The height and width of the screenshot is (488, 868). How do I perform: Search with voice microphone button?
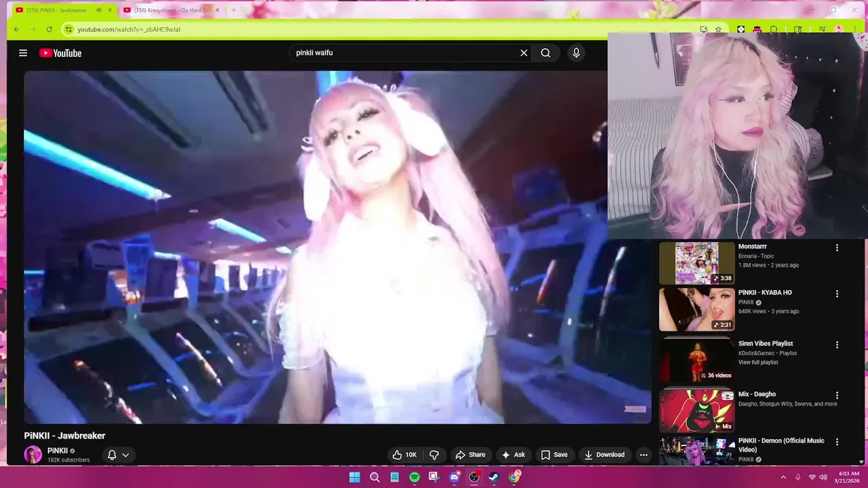click(x=576, y=53)
